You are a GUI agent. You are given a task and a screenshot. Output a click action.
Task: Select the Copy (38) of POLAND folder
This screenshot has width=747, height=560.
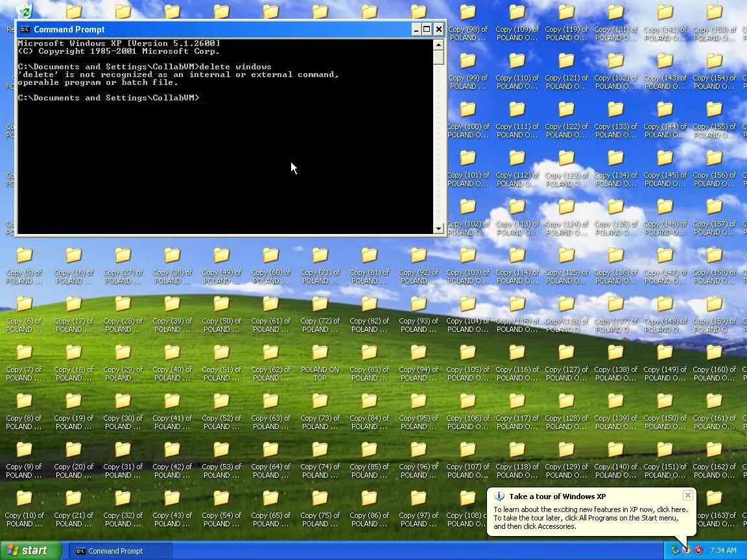[x=172, y=265]
